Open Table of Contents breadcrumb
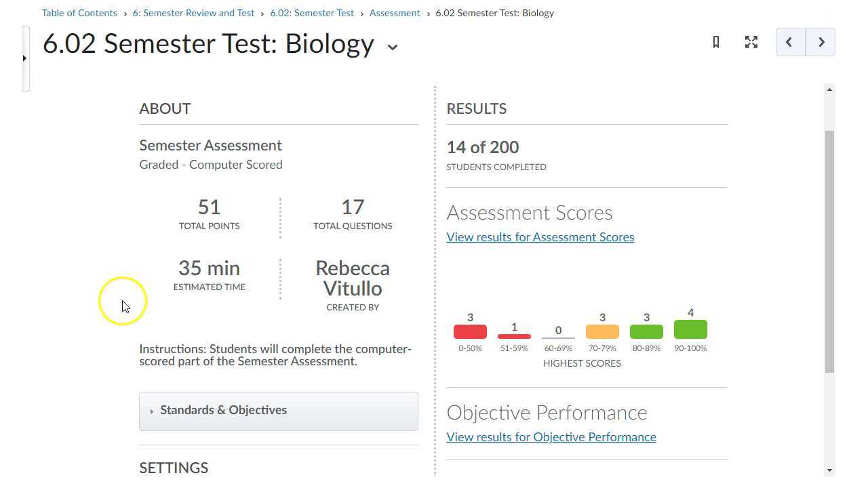The width and height of the screenshot is (868, 488). tap(79, 13)
